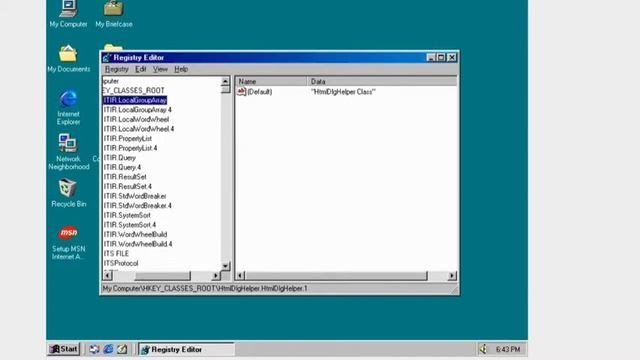Select ITIR.WordWheelBuild.4 key
This screenshot has width=640, height=360.
coord(138,244)
